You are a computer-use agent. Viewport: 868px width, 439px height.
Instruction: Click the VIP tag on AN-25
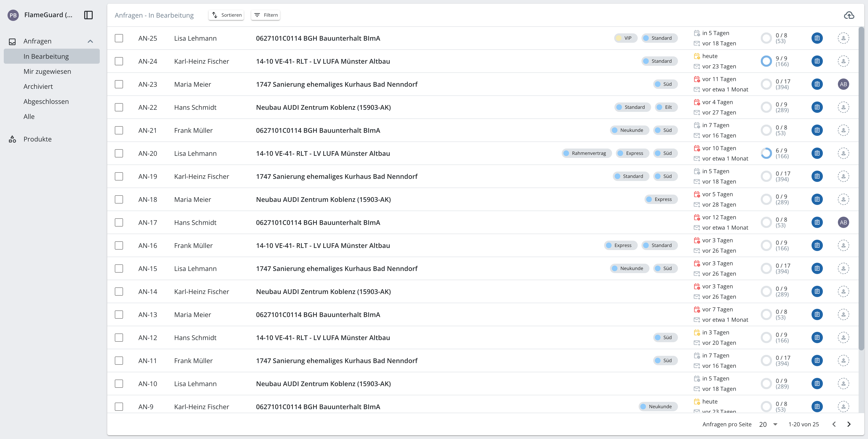tap(625, 38)
